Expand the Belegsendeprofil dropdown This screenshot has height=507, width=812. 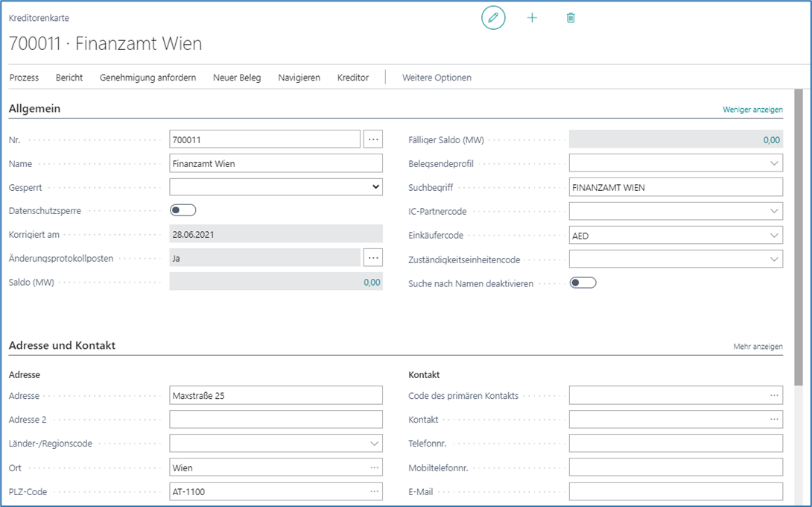click(774, 163)
